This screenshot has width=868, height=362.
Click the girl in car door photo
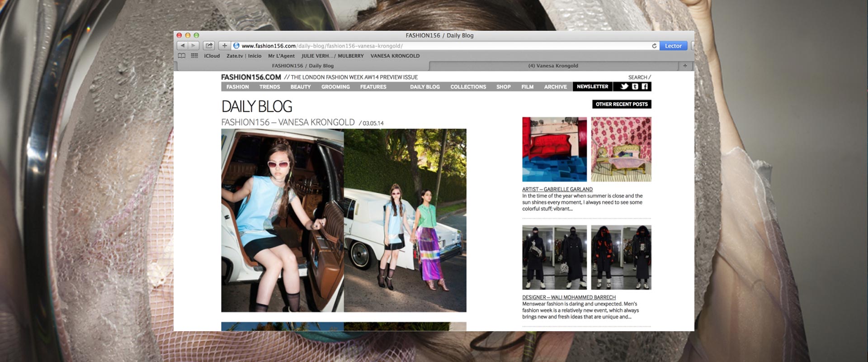(283, 220)
